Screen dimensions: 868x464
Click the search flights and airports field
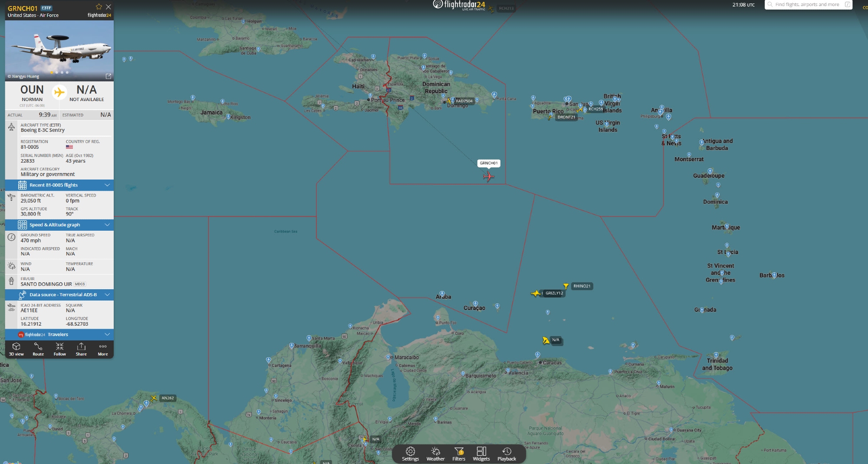pyautogui.click(x=807, y=5)
